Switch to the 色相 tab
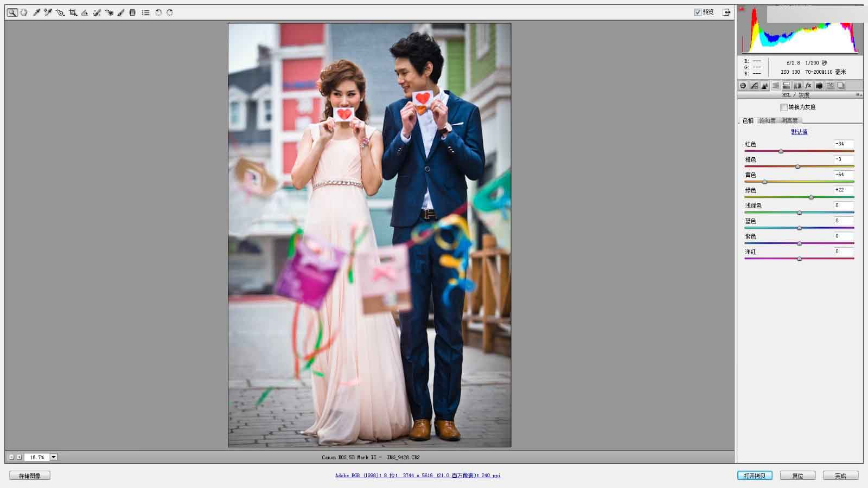Image resolution: width=868 pixels, height=488 pixels. click(x=748, y=120)
